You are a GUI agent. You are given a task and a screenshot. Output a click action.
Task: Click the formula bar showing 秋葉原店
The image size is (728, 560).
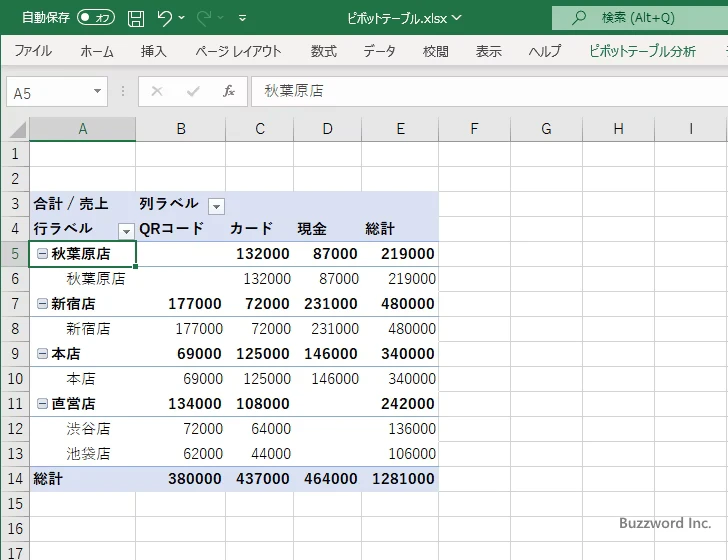(x=489, y=91)
